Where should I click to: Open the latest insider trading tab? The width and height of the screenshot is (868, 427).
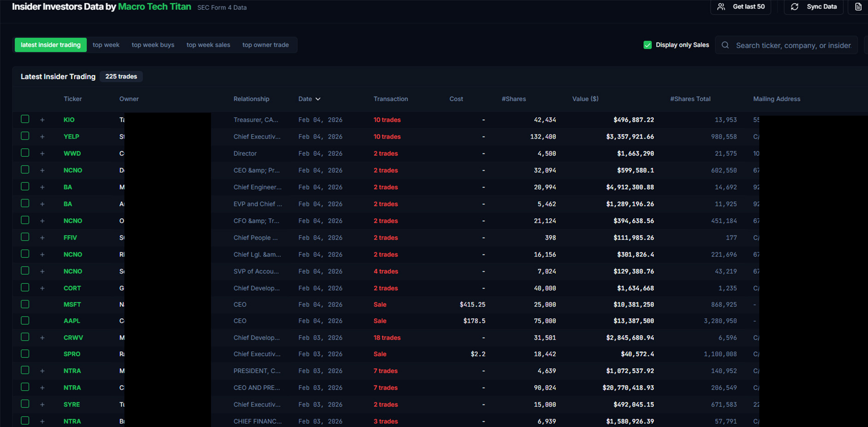[51, 45]
